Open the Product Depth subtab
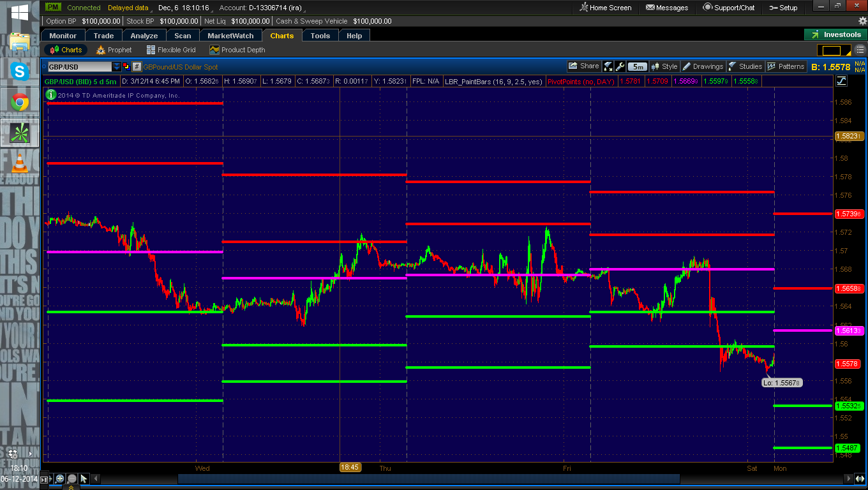 point(237,50)
